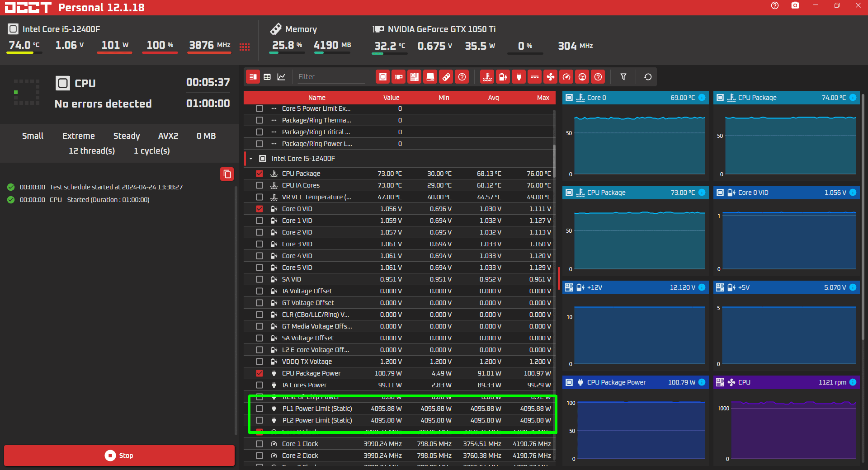Viewport: 868px width, 470px height.
Task: Toggle the current sensors filter icon
Action: pyautogui.click(x=535, y=77)
